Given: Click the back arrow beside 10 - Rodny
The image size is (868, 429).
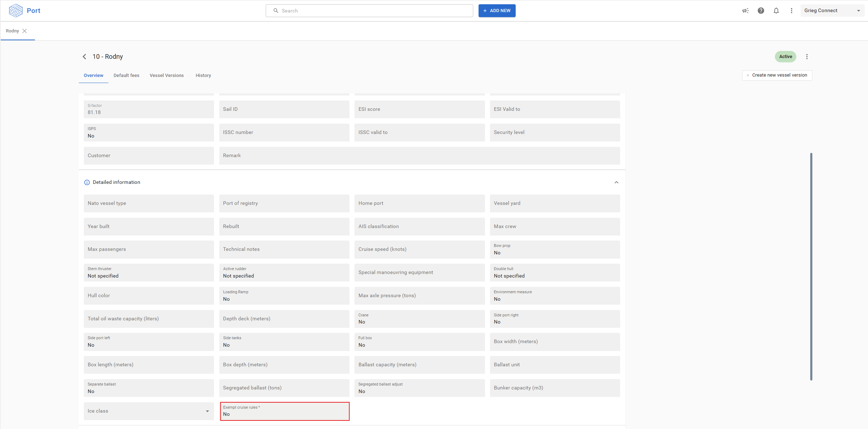Looking at the screenshot, I should (x=85, y=57).
